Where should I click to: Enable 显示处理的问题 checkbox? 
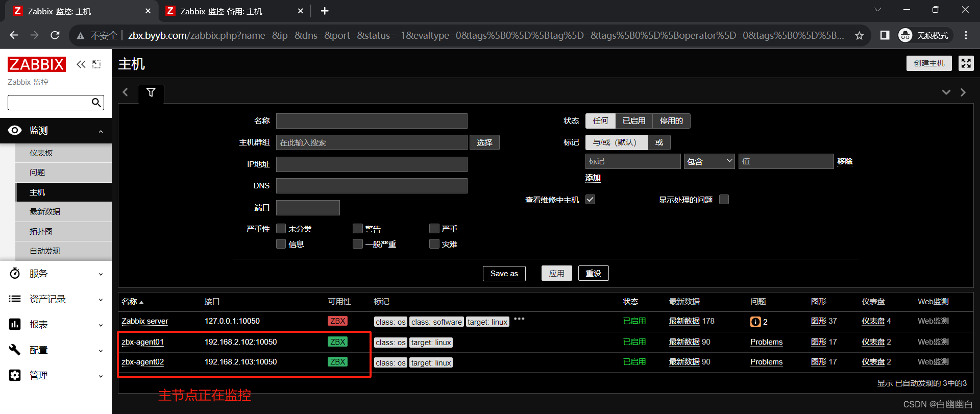(724, 199)
